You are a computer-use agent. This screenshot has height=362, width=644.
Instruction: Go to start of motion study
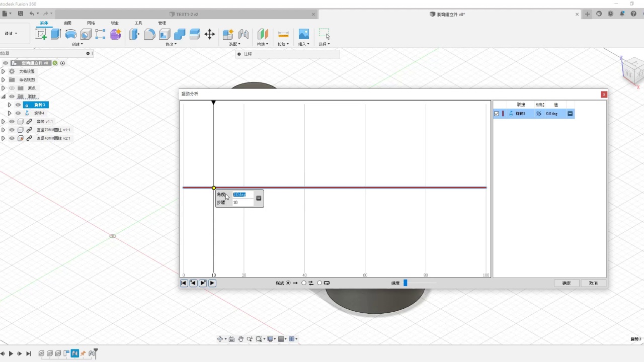(184, 283)
